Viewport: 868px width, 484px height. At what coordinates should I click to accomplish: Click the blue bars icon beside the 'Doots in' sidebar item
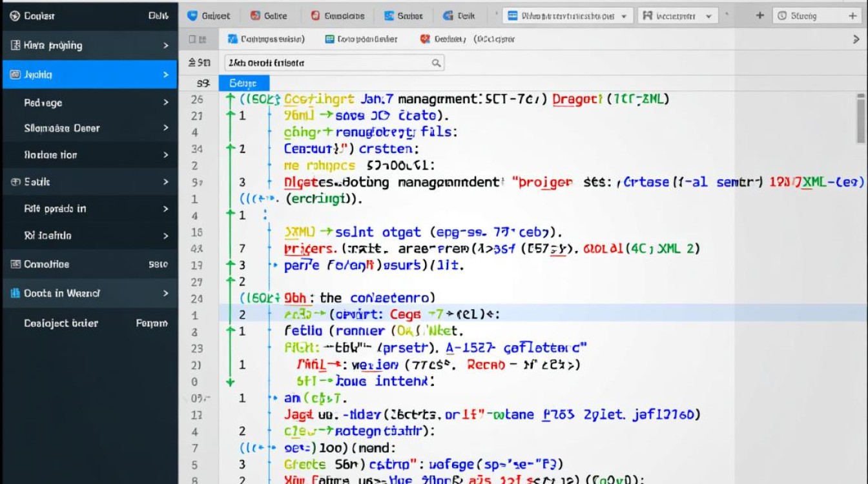point(15,293)
